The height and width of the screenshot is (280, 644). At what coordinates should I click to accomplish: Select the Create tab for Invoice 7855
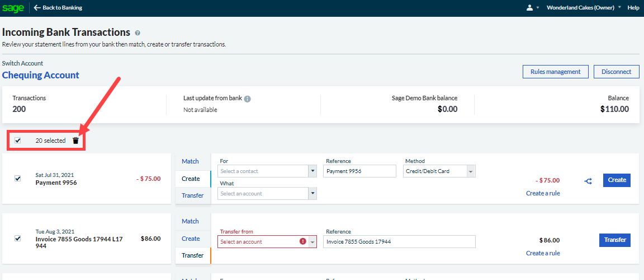coord(190,239)
